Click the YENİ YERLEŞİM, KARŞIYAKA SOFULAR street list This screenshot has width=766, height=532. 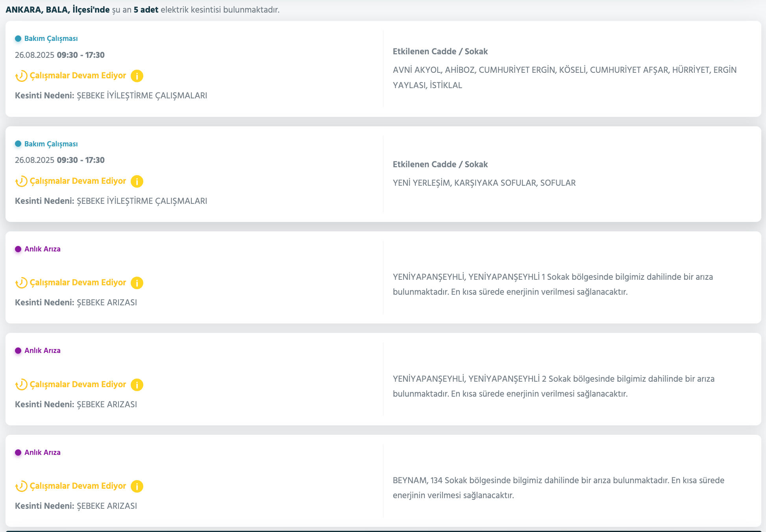(484, 183)
